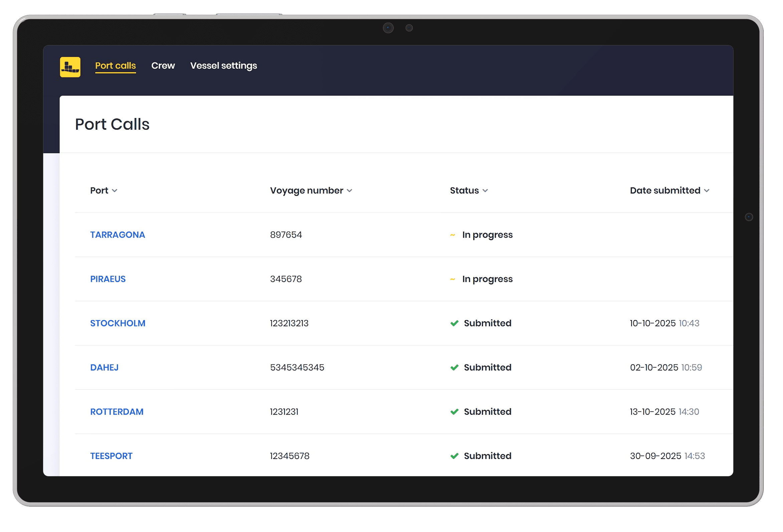Open the Status column sort dropdown
Screen dimensions: 783x532
[485, 191]
